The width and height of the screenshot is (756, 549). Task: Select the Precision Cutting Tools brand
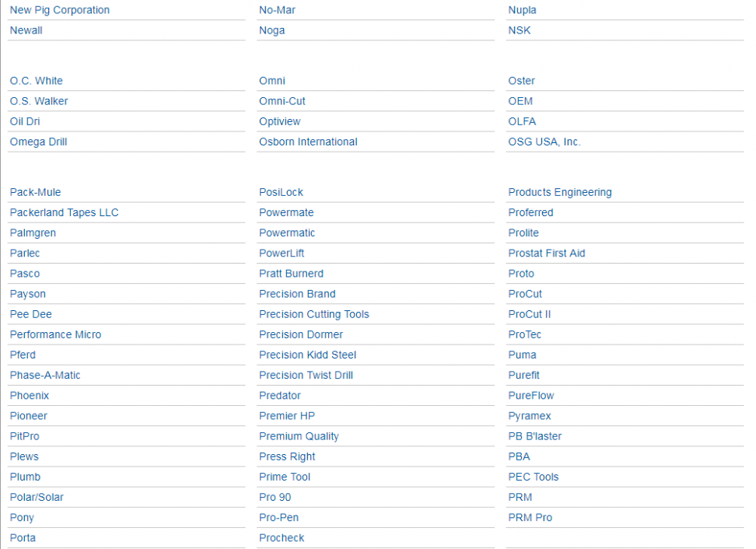tap(314, 314)
